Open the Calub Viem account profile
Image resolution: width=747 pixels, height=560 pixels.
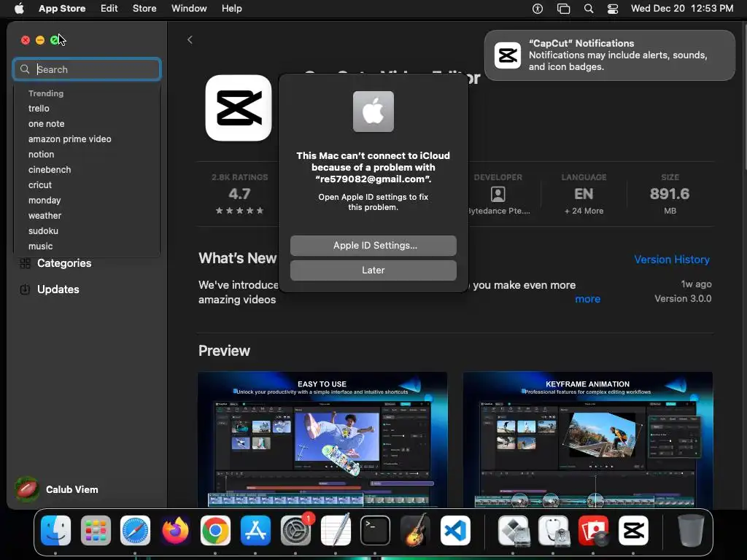coord(57,489)
